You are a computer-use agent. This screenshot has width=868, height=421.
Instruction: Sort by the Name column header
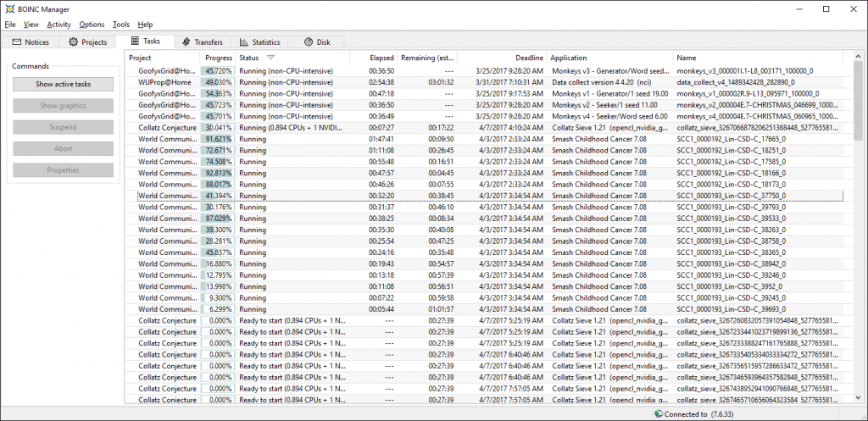click(x=758, y=58)
